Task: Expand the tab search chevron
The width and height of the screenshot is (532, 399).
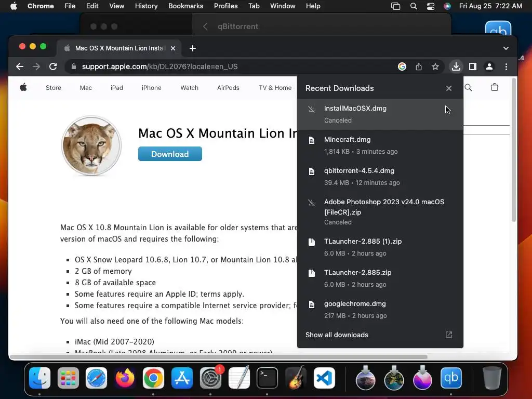Action: pyautogui.click(x=506, y=48)
